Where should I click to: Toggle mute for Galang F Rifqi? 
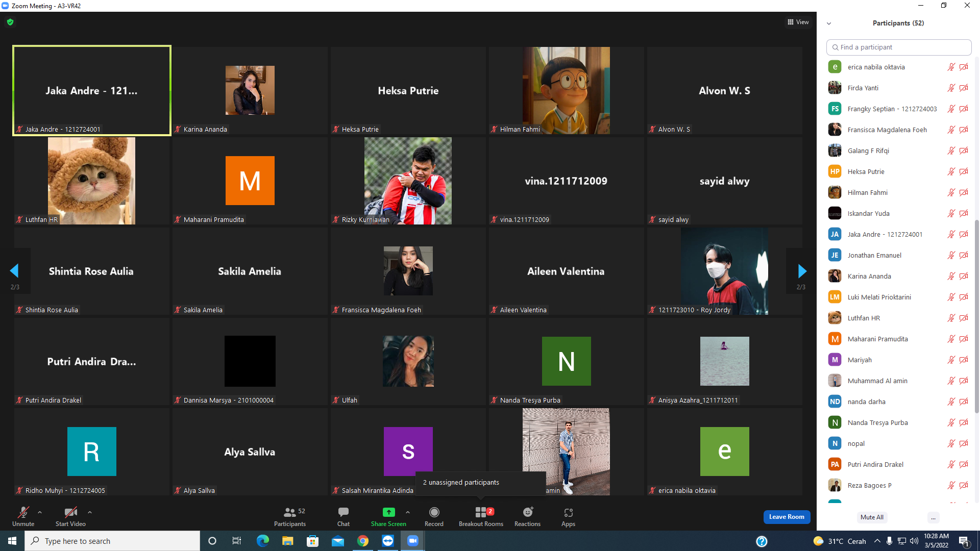click(951, 151)
